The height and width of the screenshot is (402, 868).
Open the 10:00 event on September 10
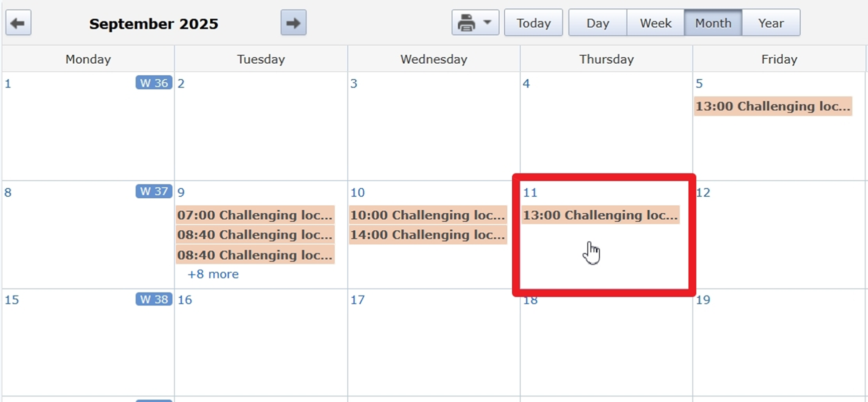click(x=427, y=215)
